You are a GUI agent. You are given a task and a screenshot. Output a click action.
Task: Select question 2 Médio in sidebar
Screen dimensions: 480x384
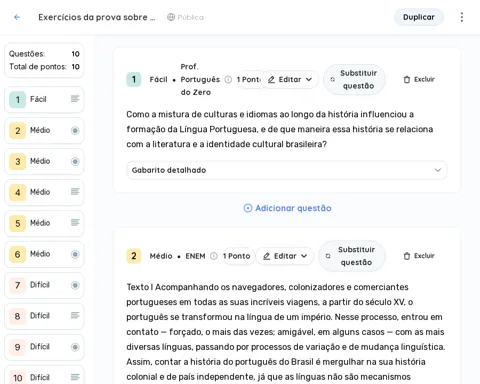pyautogui.click(x=44, y=130)
